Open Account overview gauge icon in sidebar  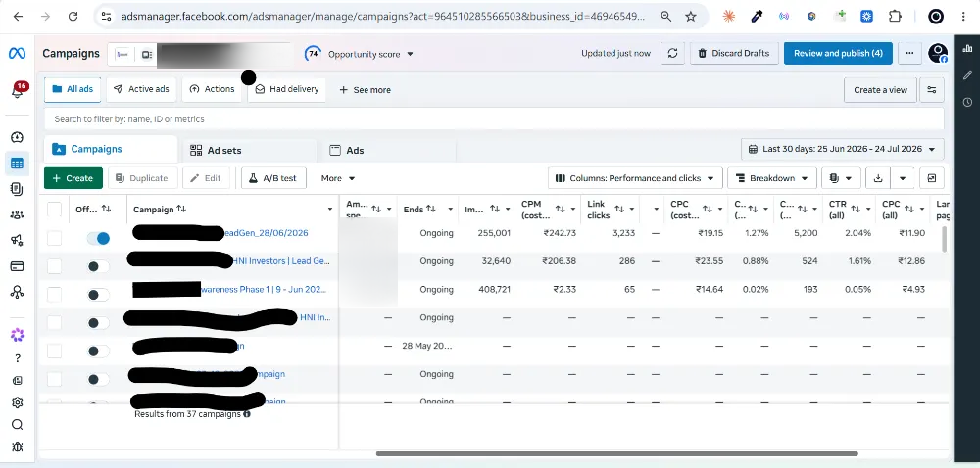click(x=17, y=137)
